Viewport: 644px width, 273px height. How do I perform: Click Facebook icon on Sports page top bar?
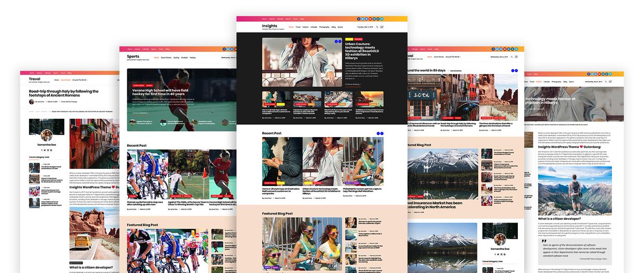tap(224, 49)
